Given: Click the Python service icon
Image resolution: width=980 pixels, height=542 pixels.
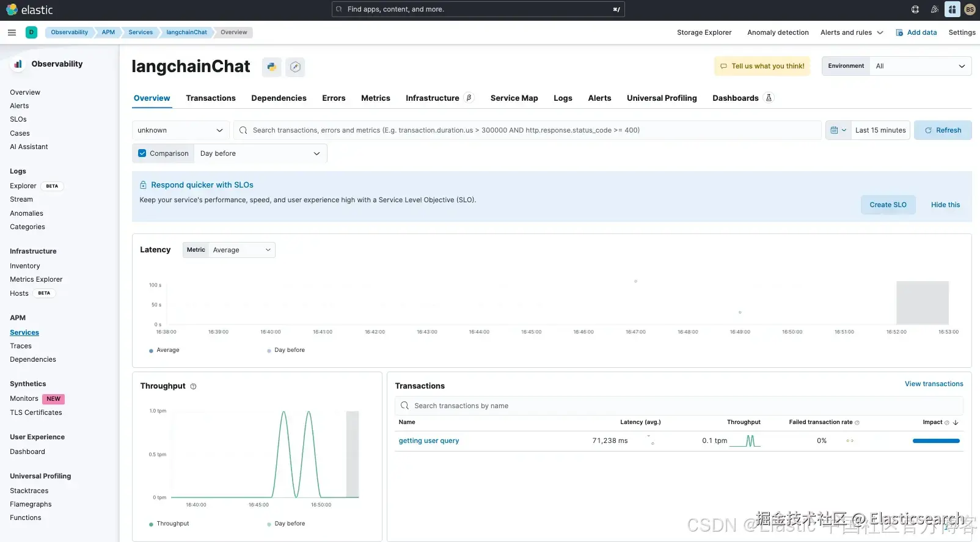Looking at the screenshot, I should 271,67.
